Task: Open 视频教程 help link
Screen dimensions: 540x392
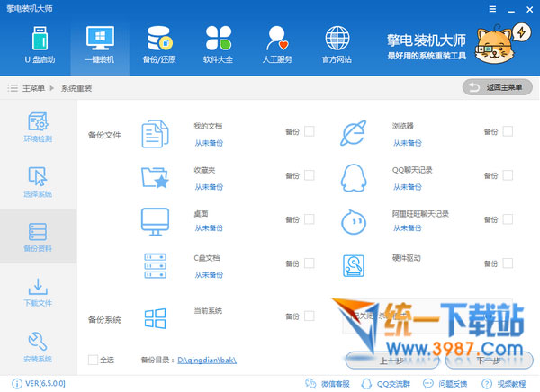Action: pyautogui.click(x=504, y=384)
